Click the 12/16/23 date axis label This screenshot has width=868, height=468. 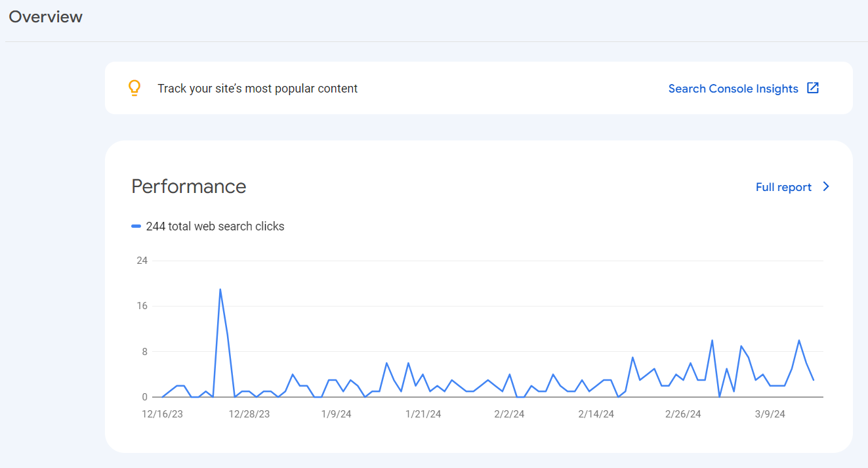(x=163, y=414)
